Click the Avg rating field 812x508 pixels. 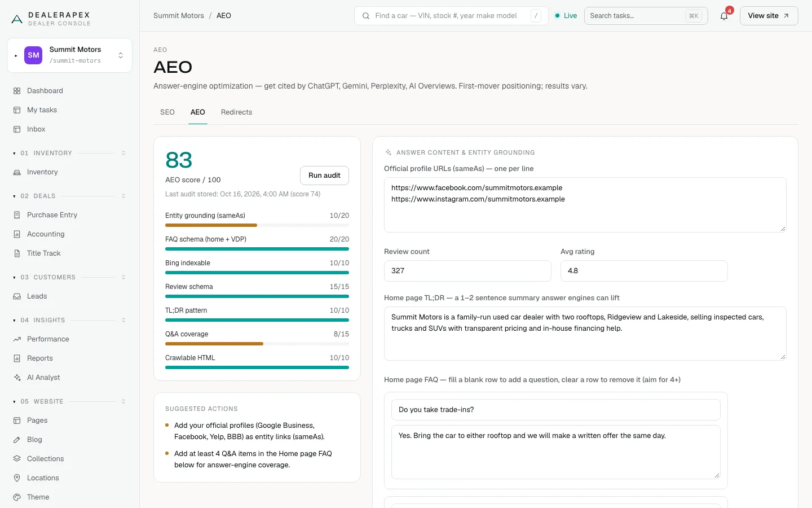644,271
